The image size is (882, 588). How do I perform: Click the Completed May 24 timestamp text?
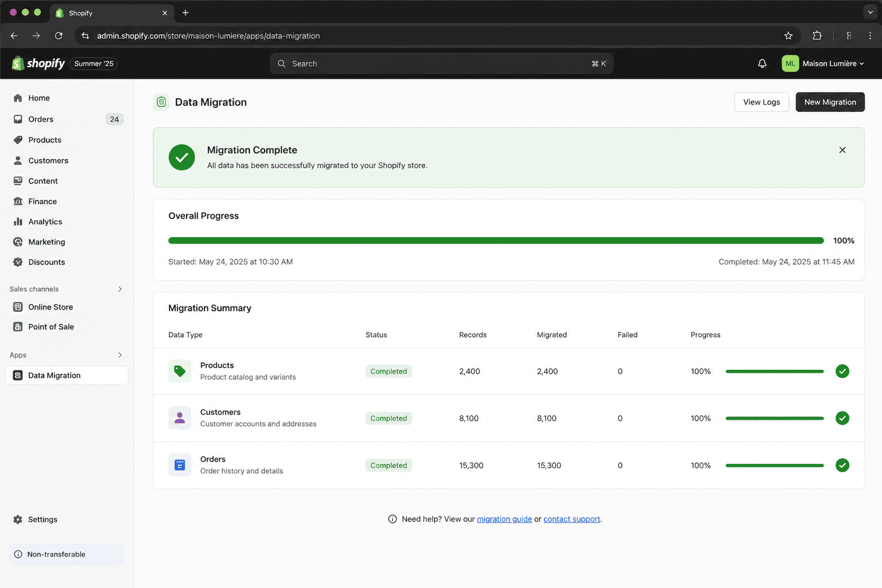tap(787, 262)
